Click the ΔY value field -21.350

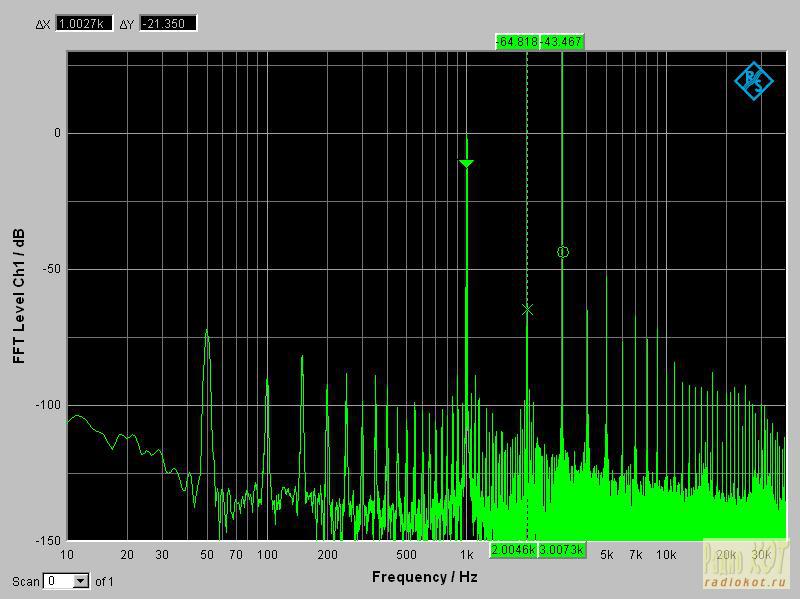coord(168,23)
